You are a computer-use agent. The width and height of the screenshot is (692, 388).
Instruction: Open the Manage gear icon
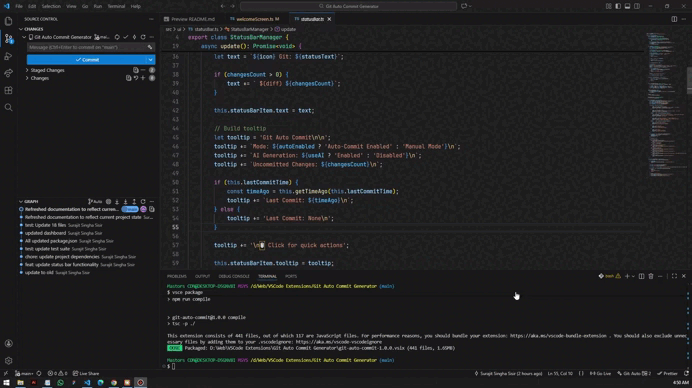[x=8, y=361]
